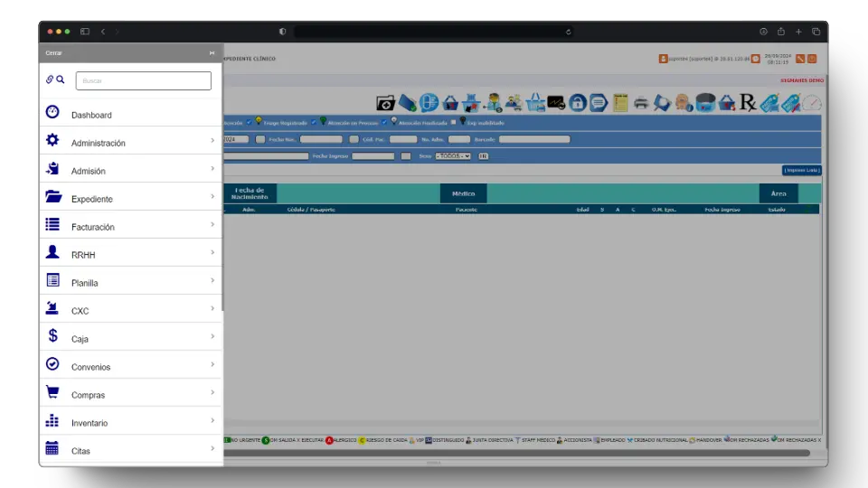This screenshot has width=868, height=488.
Task: Open the Expediente menu item
Action: (92, 199)
